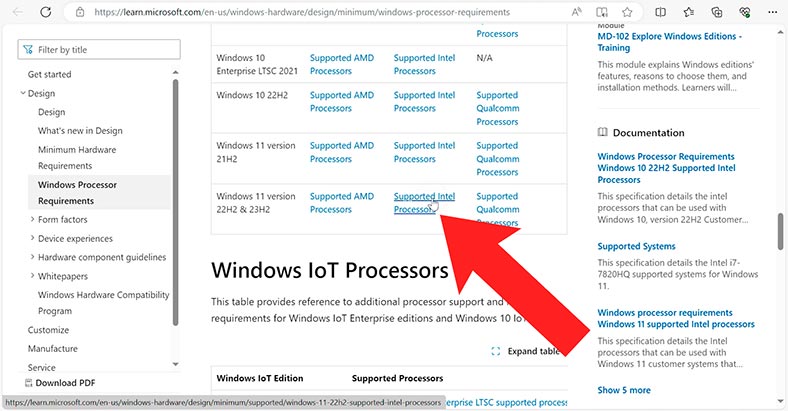Open Intel processors for Windows 10 Enterprise LTSC 2021

(424, 64)
